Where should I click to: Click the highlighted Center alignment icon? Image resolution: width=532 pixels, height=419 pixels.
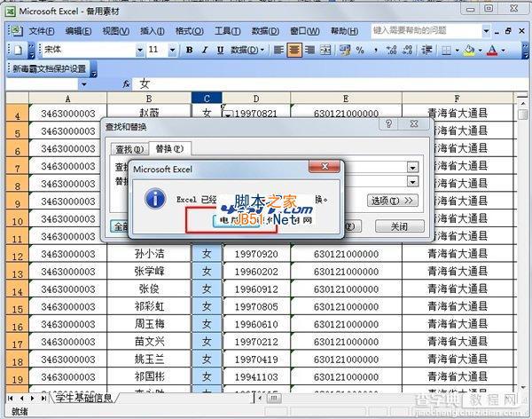(294, 51)
